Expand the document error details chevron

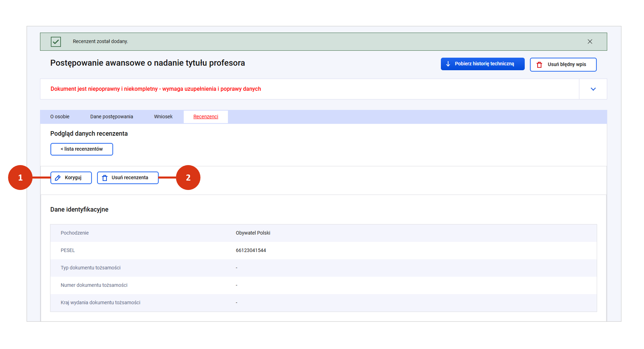pyautogui.click(x=593, y=89)
